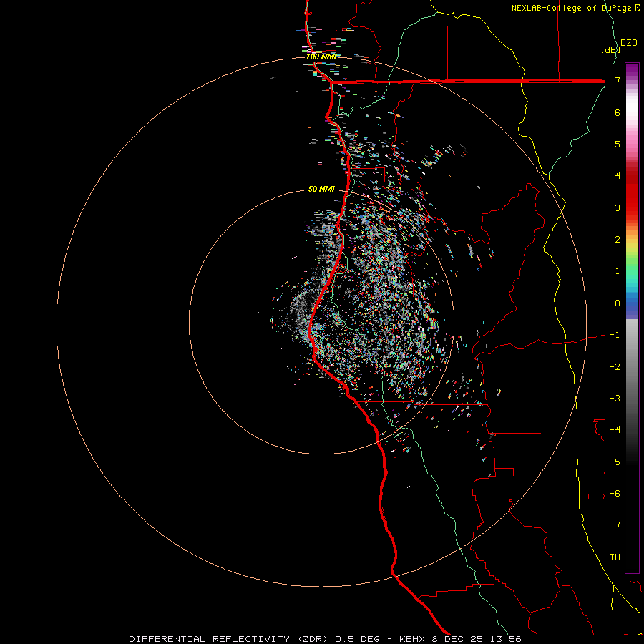Click the 50 NMI range ring label

(321, 189)
